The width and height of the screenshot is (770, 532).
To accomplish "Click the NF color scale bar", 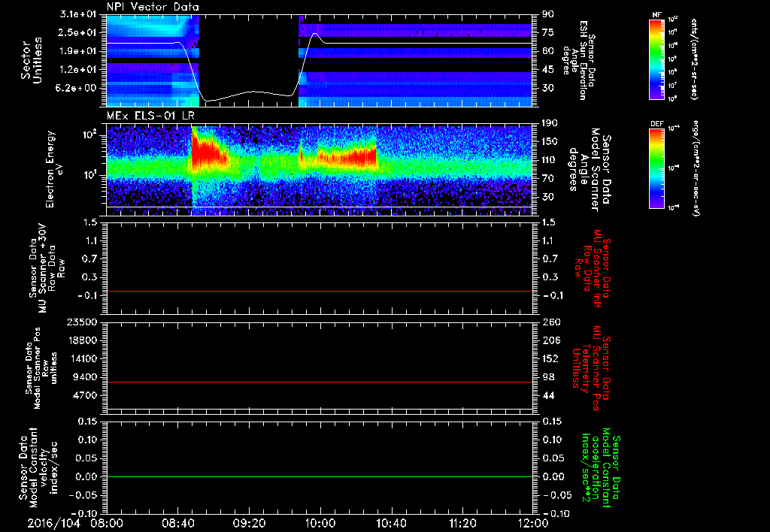I will click(x=657, y=59).
